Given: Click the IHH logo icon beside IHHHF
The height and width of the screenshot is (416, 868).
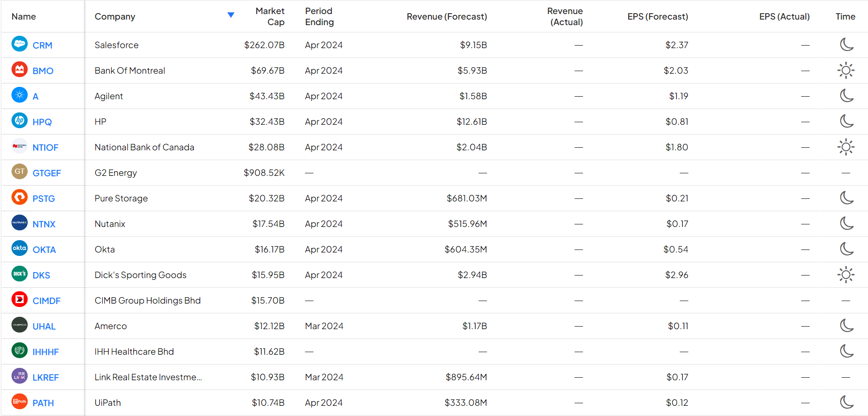Looking at the screenshot, I should [x=20, y=350].
